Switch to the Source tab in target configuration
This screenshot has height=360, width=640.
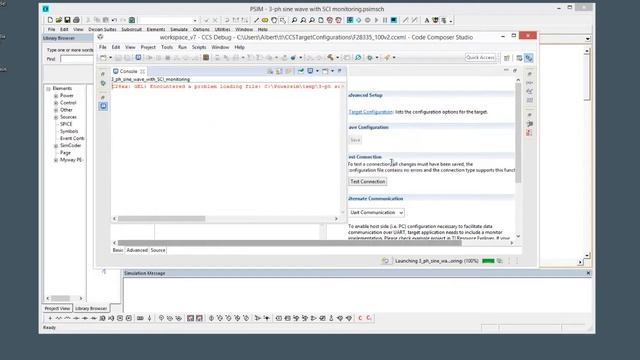[x=158, y=250]
